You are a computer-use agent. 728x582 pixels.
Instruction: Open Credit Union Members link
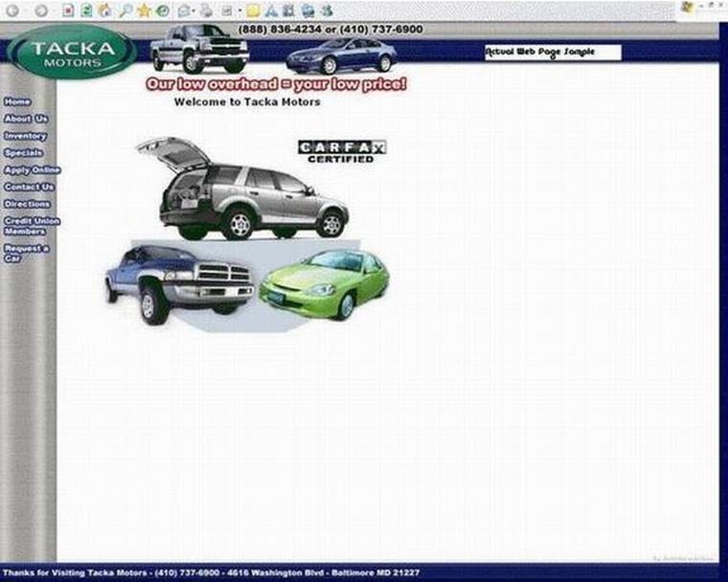(31, 226)
